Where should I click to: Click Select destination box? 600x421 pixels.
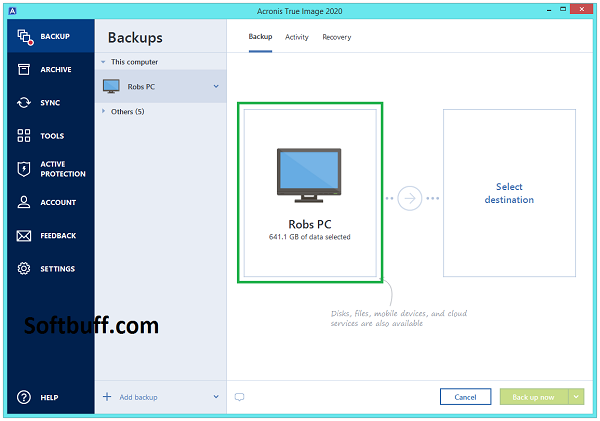509,193
